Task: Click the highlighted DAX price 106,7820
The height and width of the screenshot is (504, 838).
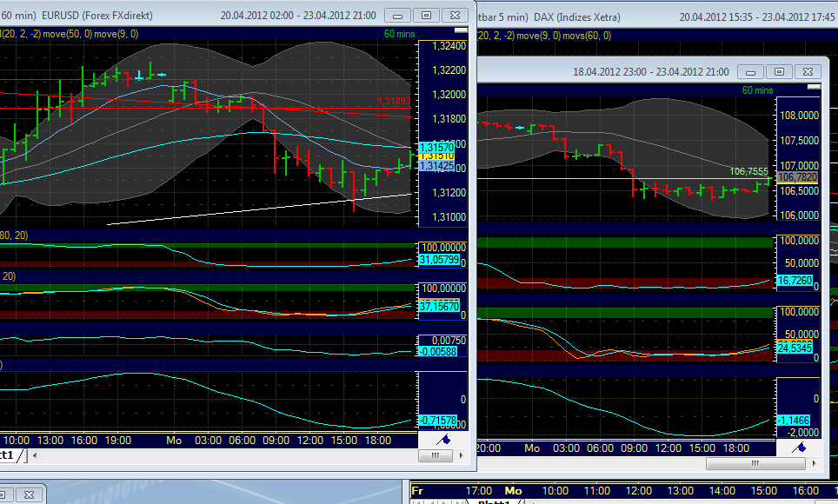Action: (x=800, y=176)
